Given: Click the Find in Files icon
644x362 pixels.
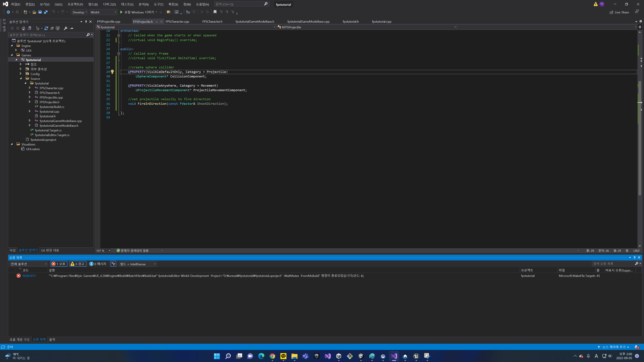Looking at the screenshot, I should click(x=169, y=12).
